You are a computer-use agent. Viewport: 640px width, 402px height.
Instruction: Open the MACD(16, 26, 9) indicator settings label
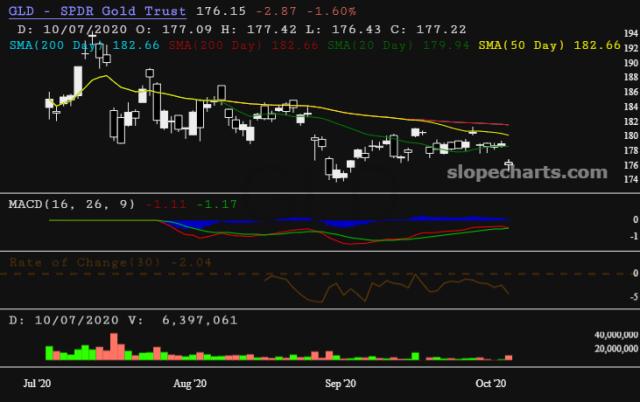click(x=72, y=204)
